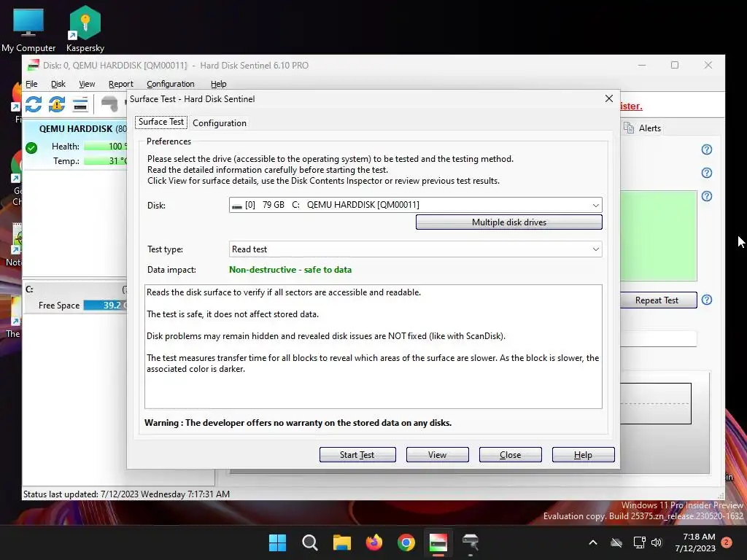Screen dimensions: 747x560
Task: Click the Start Test button
Action: pyautogui.click(x=357, y=455)
